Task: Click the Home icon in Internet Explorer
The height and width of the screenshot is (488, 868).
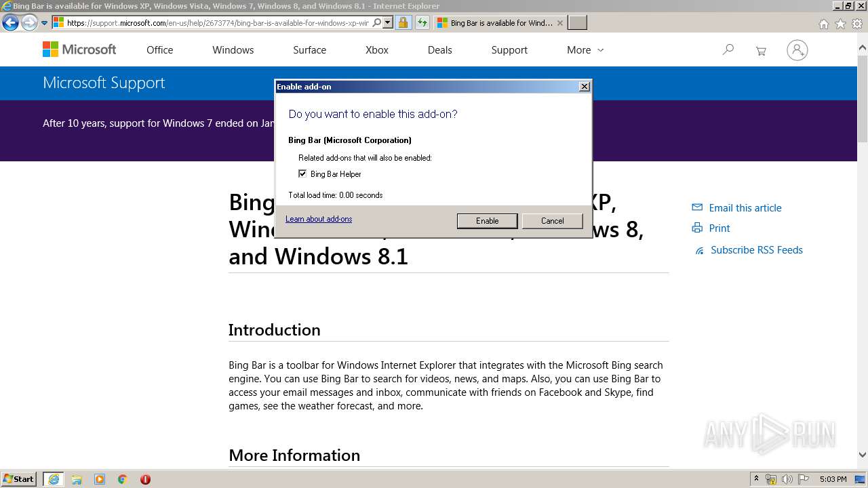Action: tap(823, 24)
